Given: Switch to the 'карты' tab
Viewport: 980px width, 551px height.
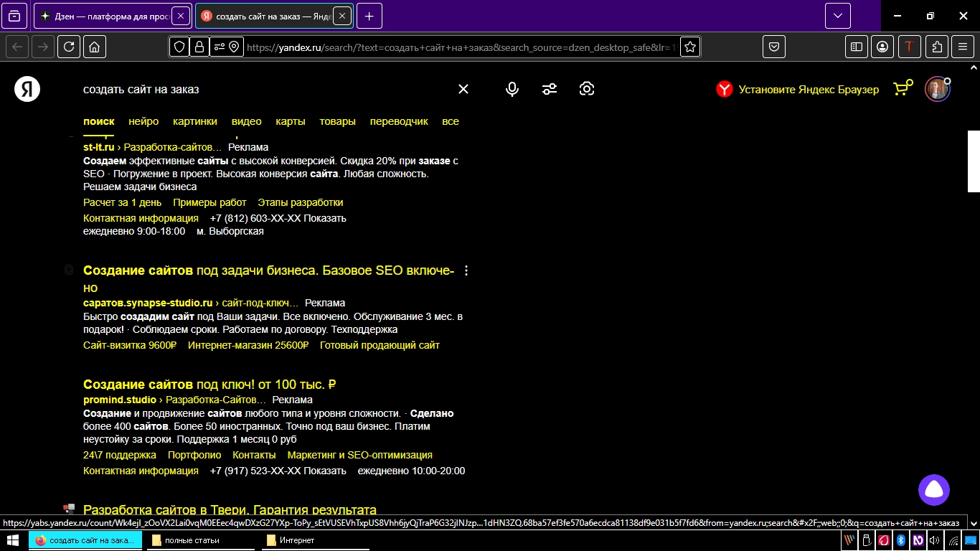Looking at the screenshot, I should tap(291, 121).
